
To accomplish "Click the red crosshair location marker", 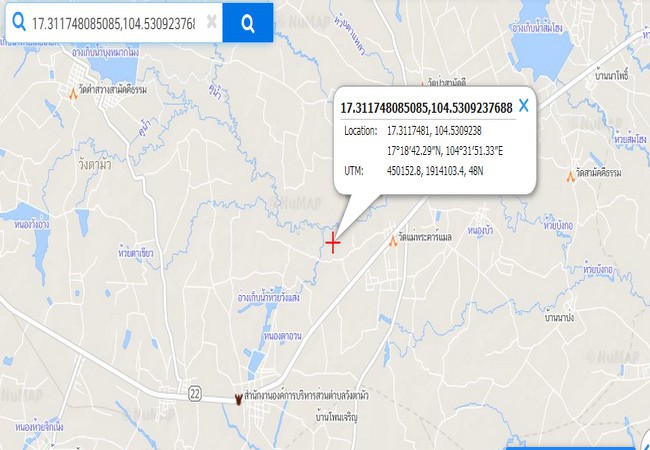I will tap(332, 243).
